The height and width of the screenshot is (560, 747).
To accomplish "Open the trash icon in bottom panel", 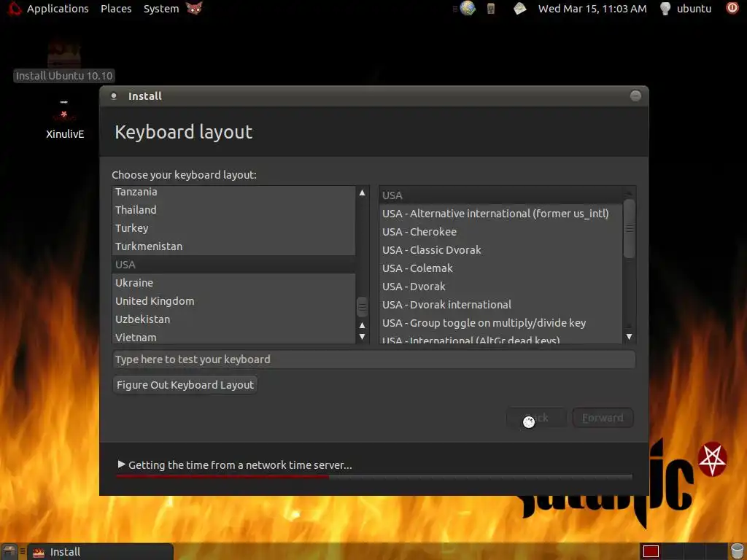I will (737, 551).
